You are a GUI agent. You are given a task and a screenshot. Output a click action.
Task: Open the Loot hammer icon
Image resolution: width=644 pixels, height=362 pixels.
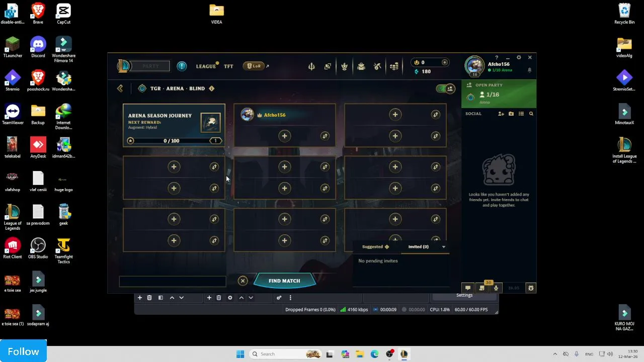click(x=377, y=66)
